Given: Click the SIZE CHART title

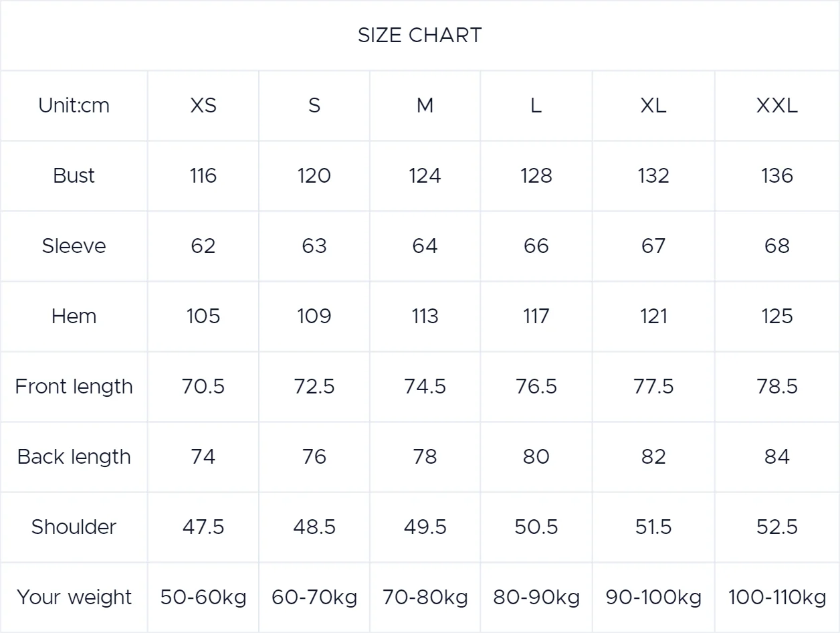Looking at the screenshot, I should 419,35.
